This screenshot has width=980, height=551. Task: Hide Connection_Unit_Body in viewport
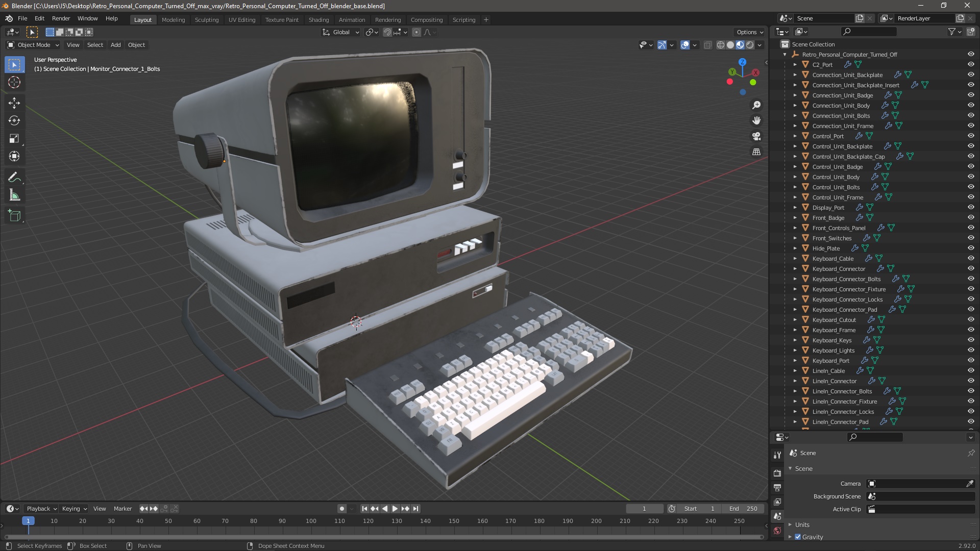[971, 106]
